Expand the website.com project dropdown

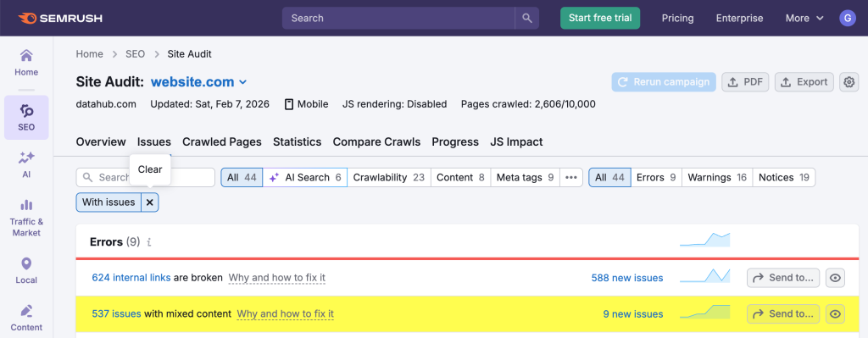pos(242,82)
